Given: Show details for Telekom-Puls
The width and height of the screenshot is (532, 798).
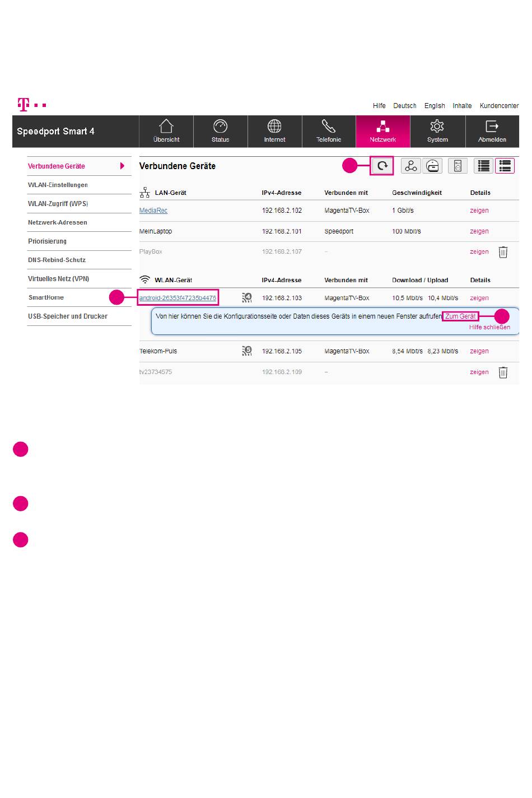Looking at the screenshot, I should click(479, 351).
